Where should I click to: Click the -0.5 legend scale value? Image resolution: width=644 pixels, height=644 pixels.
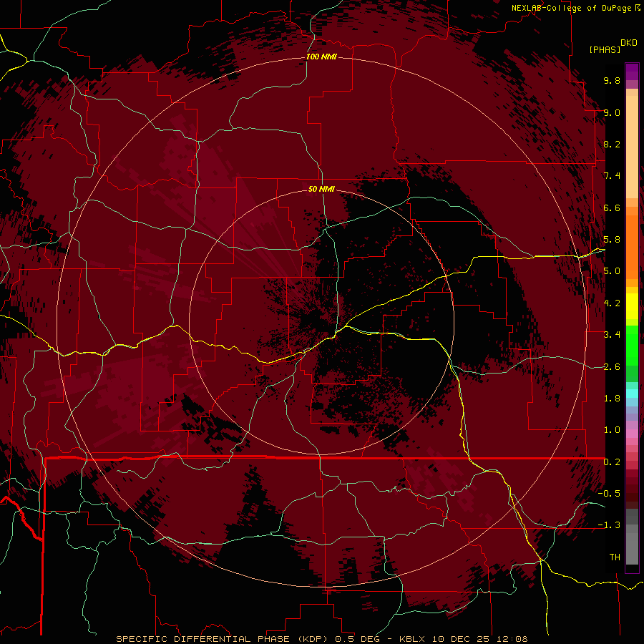click(x=609, y=494)
